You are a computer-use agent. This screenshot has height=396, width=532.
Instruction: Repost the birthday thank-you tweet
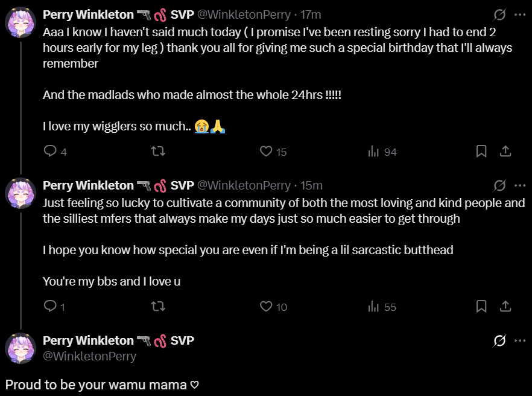(x=157, y=152)
